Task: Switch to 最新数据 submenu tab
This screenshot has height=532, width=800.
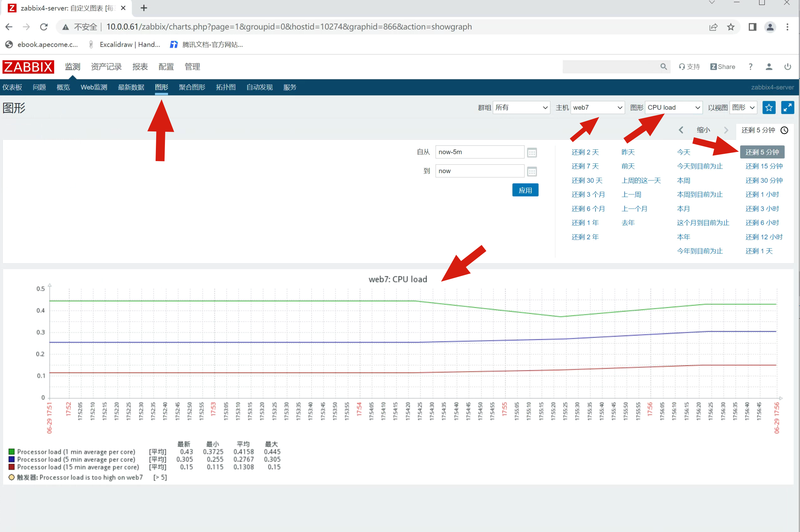Action: [131, 87]
